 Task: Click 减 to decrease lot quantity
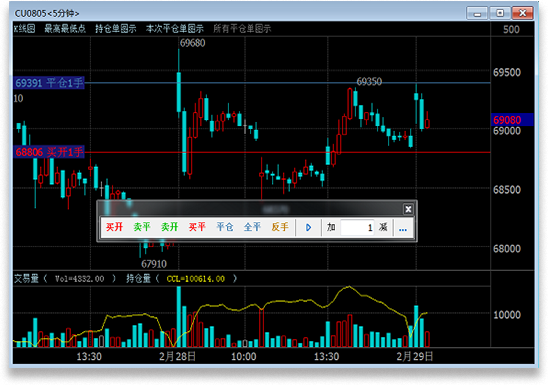[x=383, y=227]
